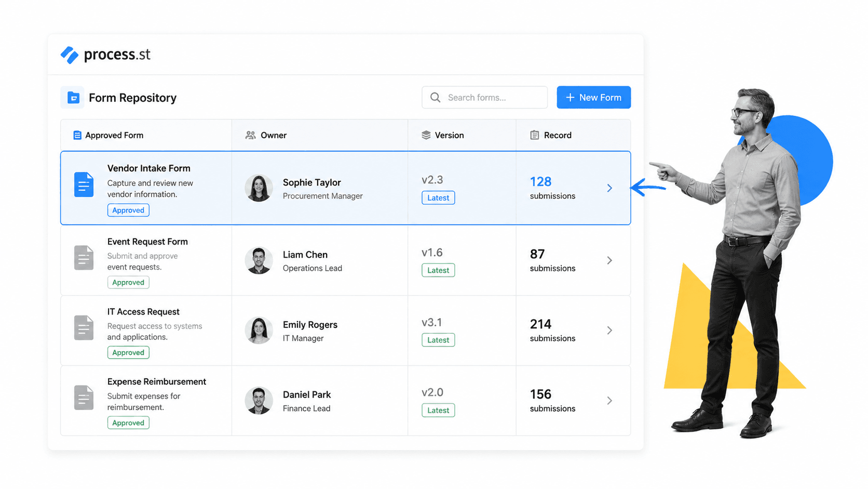Click the Form Repository heading
Image resolution: width=868 pixels, height=489 pixels.
132,98
